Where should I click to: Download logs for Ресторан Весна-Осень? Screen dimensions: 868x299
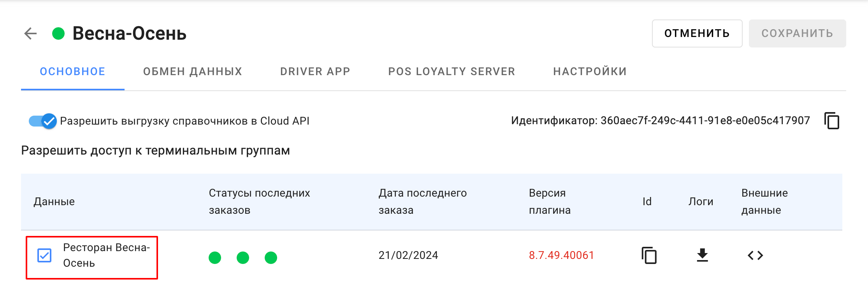tap(702, 255)
